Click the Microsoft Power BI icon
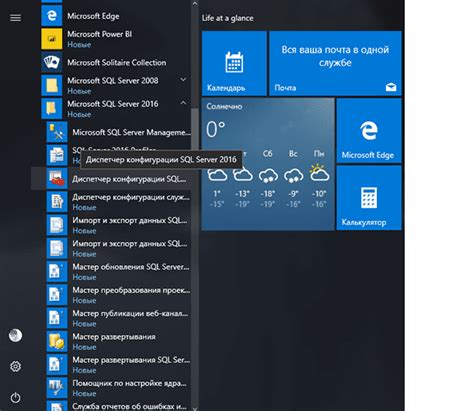This screenshot has height=411, width=474. tap(52, 39)
